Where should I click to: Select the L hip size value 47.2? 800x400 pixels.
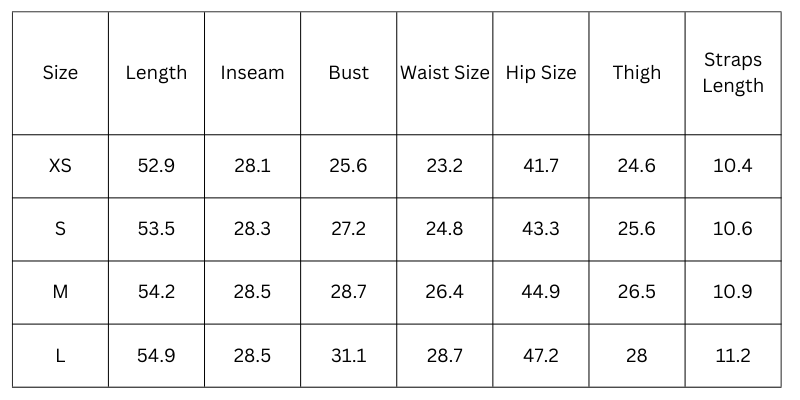click(x=541, y=355)
